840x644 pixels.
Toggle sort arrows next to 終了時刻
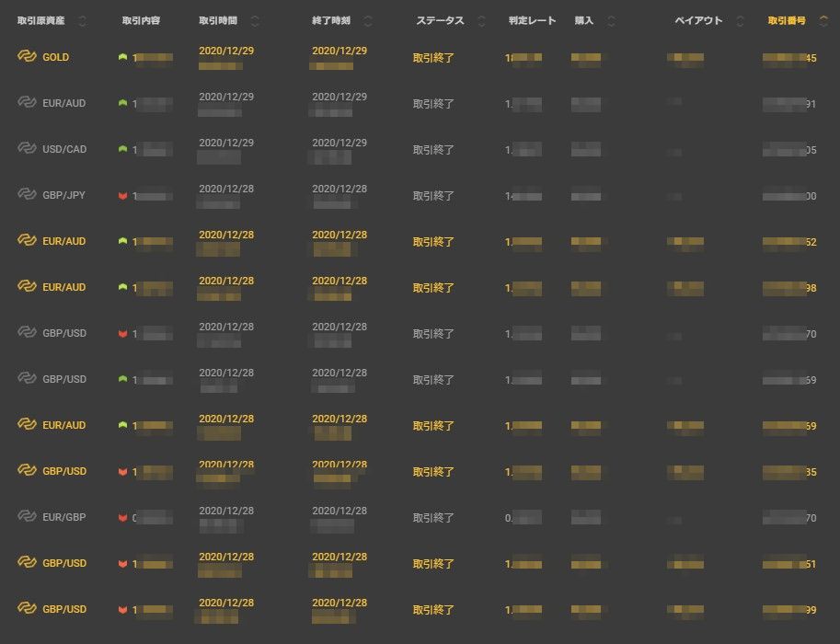tap(368, 20)
